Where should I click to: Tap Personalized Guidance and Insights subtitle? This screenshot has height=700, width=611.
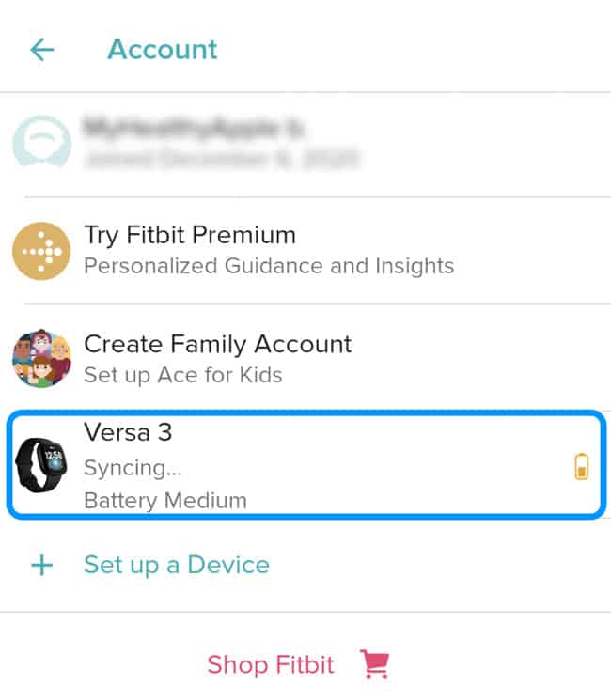(x=269, y=266)
